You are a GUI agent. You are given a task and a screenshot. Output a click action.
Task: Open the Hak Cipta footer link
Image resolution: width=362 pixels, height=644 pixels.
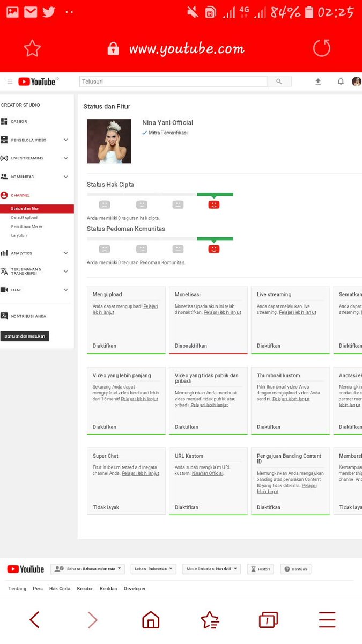(x=60, y=589)
